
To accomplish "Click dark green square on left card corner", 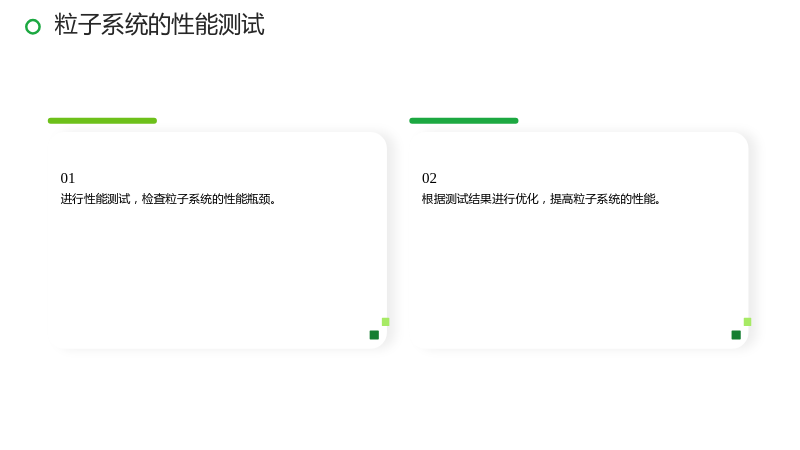I will pyautogui.click(x=374, y=335).
